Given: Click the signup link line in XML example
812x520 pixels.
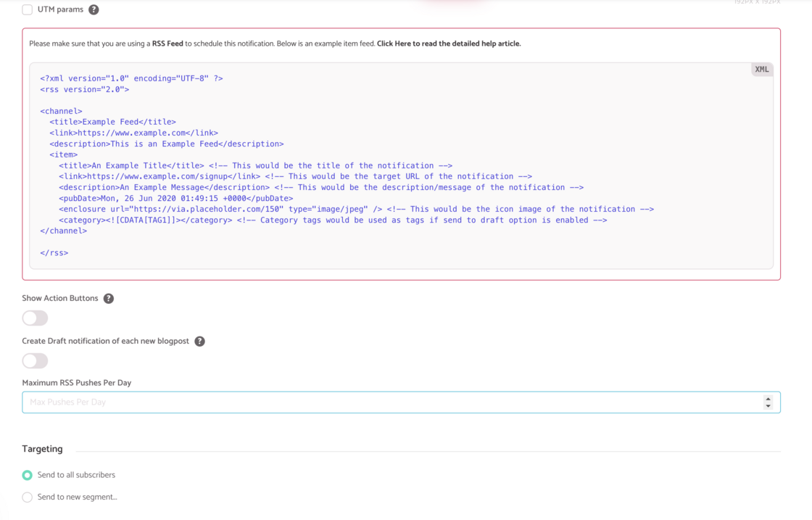Looking at the screenshot, I should point(296,177).
